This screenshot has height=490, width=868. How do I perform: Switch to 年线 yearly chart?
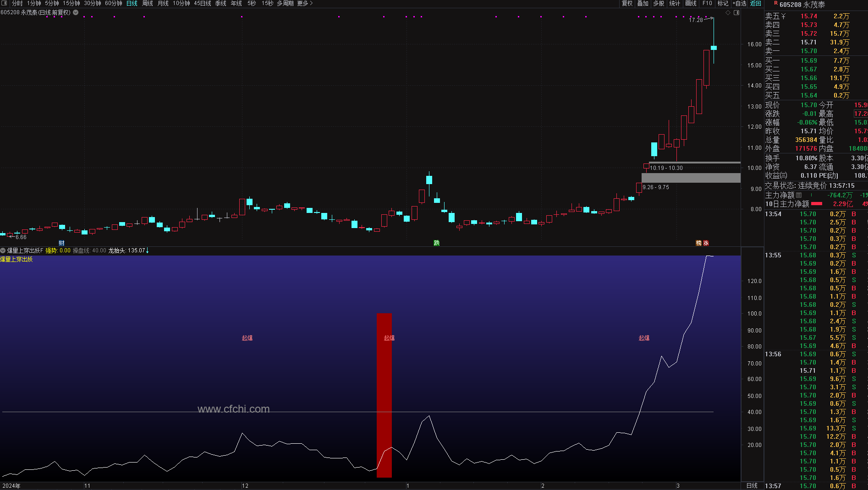coord(236,3)
